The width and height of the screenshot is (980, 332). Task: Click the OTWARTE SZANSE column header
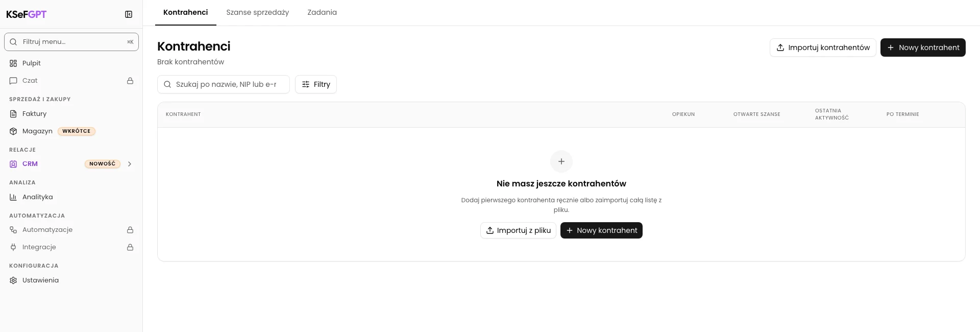[757, 114]
